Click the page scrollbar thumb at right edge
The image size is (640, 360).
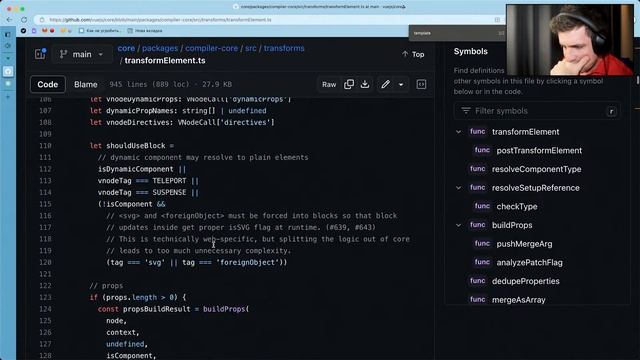pos(638,80)
